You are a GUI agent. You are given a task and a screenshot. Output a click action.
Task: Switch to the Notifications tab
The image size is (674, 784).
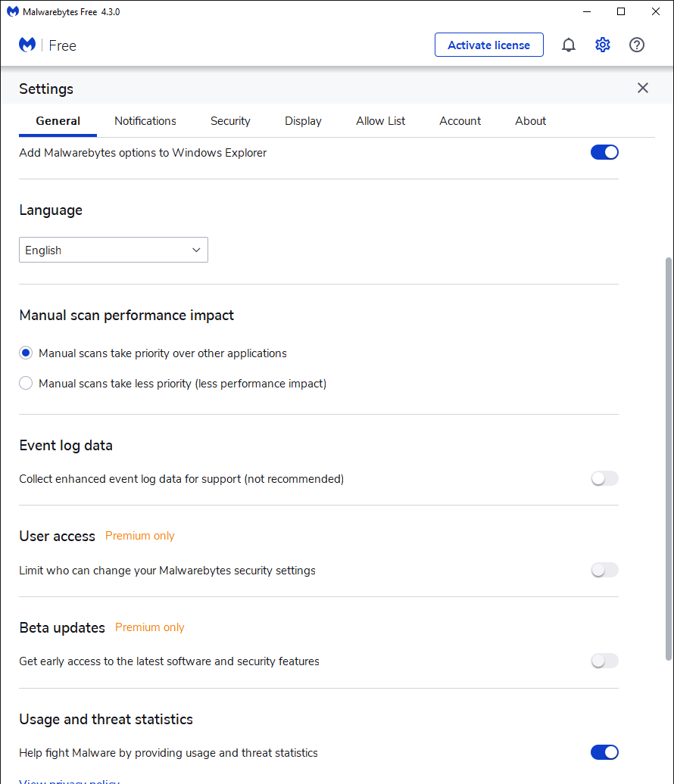click(145, 121)
